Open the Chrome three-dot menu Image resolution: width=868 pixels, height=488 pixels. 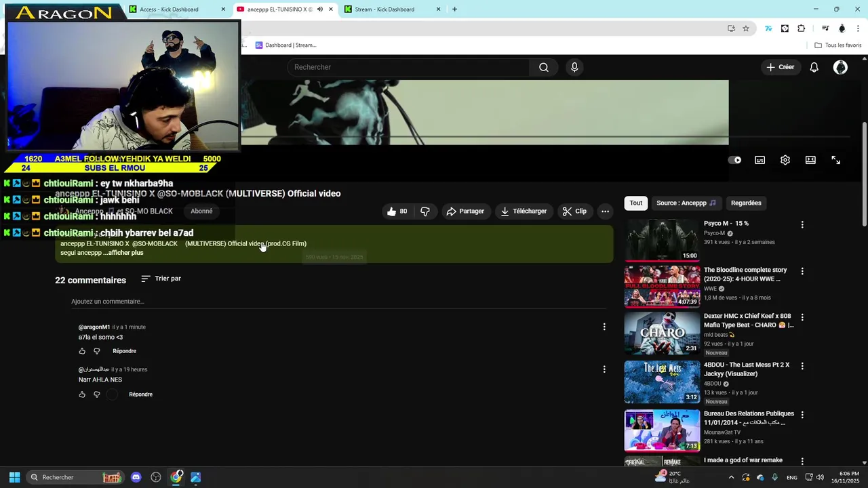tap(859, 28)
